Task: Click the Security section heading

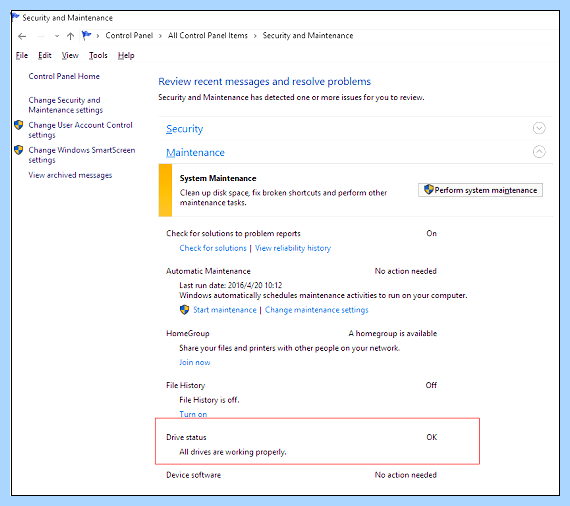Action: pyautogui.click(x=185, y=129)
